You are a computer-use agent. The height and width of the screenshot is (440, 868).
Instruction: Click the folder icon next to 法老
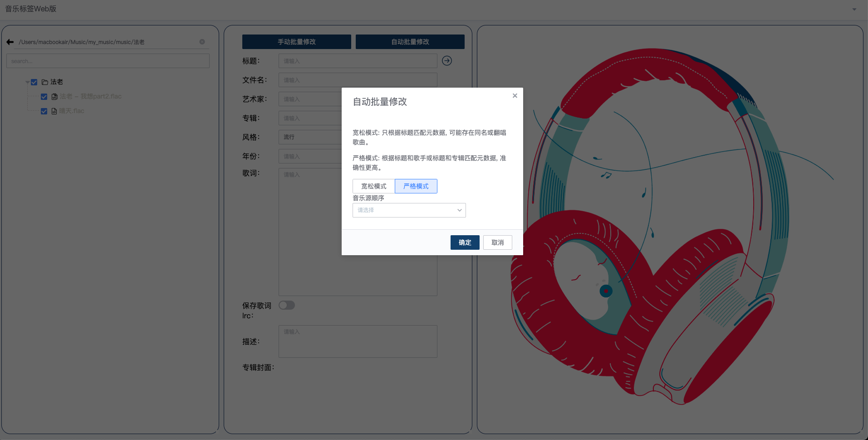click(x=45, y=82)
